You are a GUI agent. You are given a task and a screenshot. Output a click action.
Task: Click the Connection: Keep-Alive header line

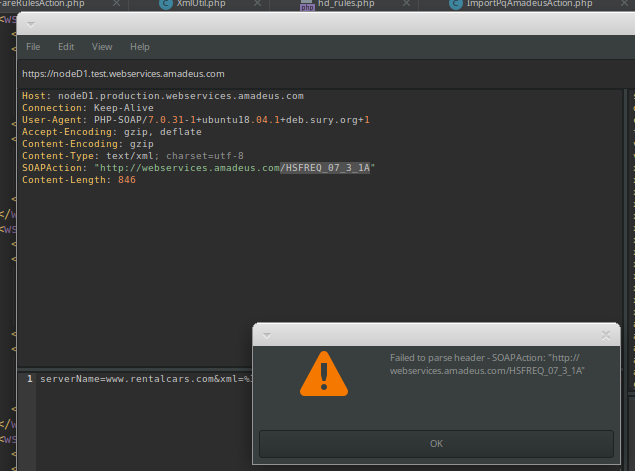coord(88,108)
